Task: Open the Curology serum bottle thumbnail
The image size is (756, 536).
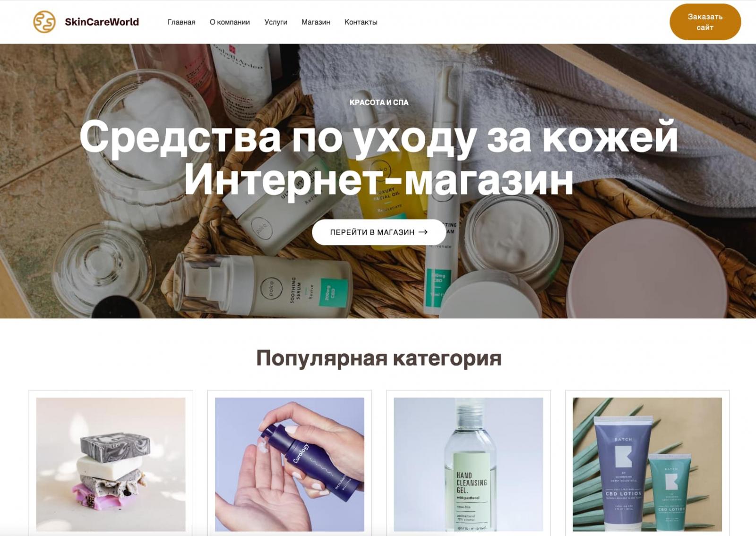Action: tap(290, 464)
